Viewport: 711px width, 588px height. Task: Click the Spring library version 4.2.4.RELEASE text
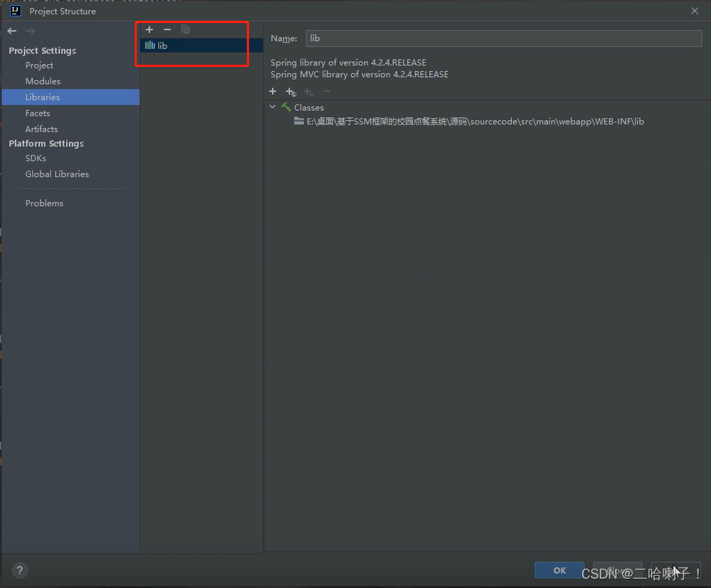click(x=348, y=63)
